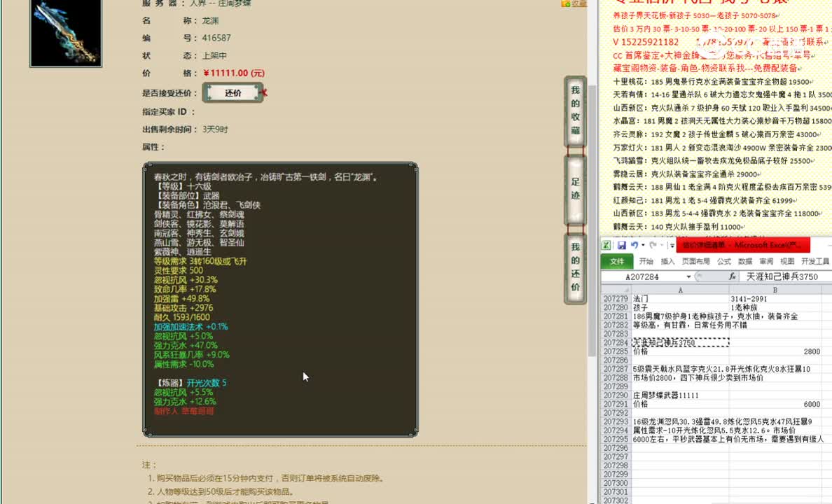Switch to the 公式 ribbon tab
This screenshot has width=832, height=504.
point(724,262)
